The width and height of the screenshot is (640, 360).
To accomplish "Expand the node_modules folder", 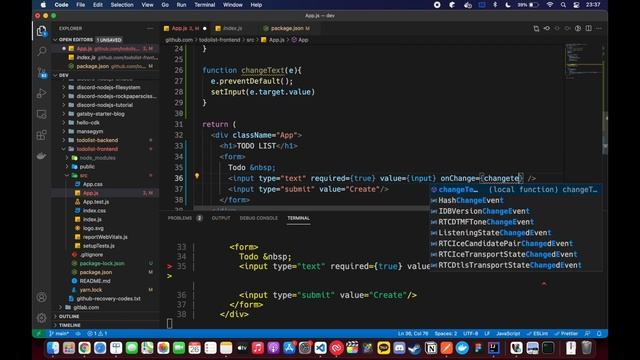I will pyautogui.click(x=97, y=158).
